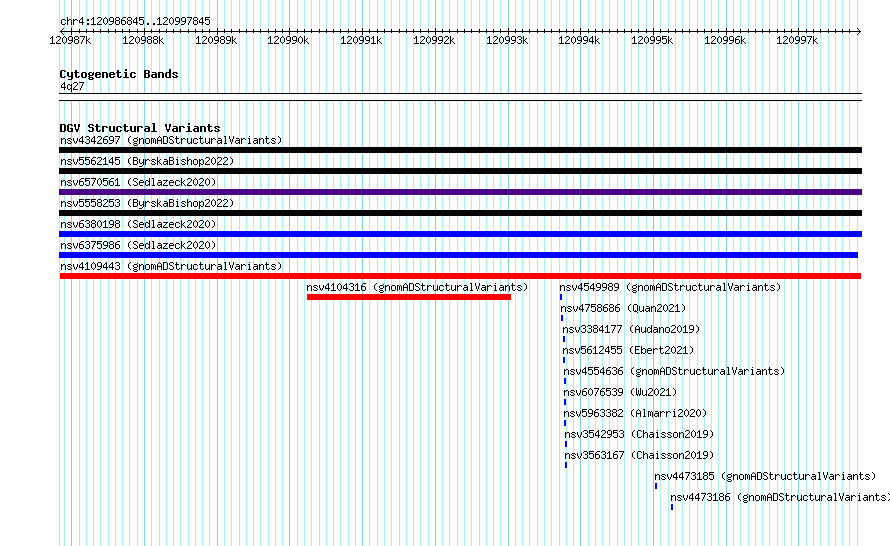This screenshot has width=890, height=546.
Task: Click the 120997k ruler position label
Action: coord(797,40)
